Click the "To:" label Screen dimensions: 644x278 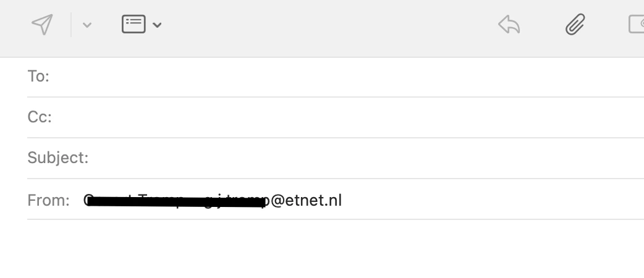[38, 77]
